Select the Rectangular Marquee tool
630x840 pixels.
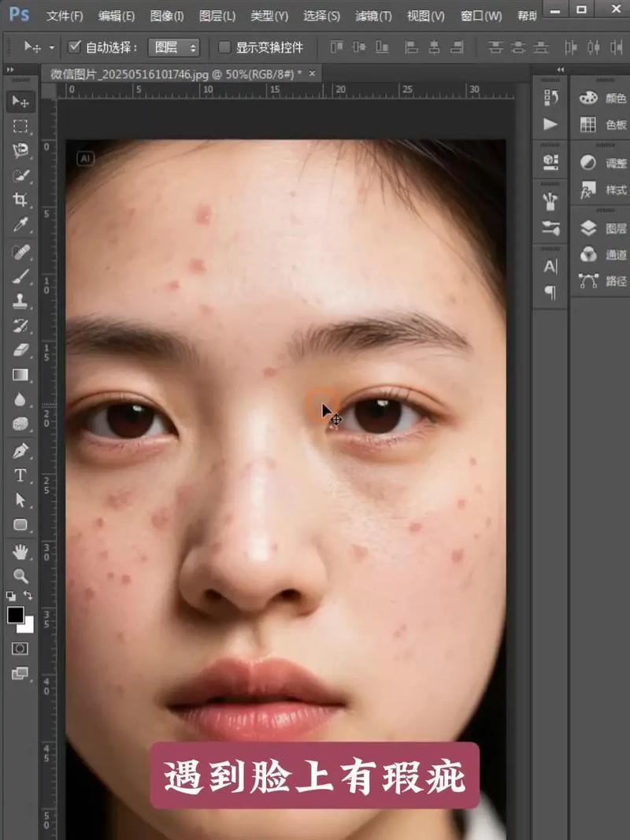pyautogui.click(x=20, y=126)
